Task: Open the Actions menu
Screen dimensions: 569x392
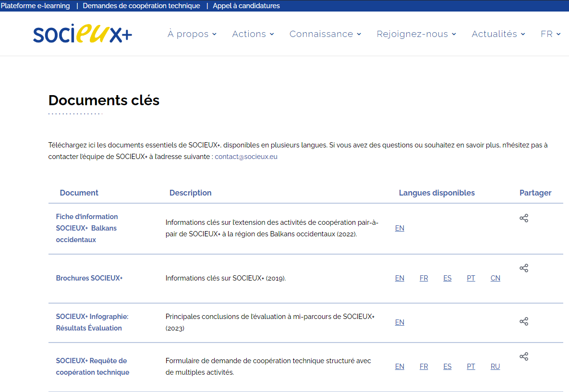Action: tap(253, 34)
